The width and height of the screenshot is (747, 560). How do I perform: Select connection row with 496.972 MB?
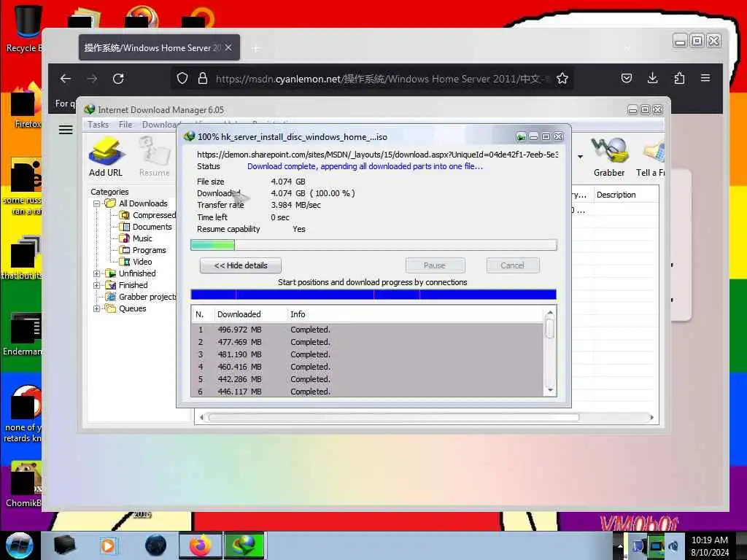coord(368,330)
